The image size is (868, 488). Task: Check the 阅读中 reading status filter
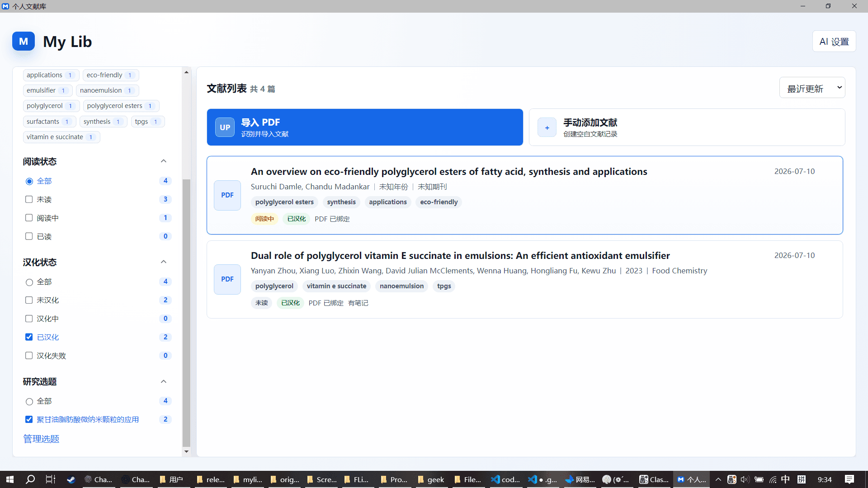coord(29,218)
